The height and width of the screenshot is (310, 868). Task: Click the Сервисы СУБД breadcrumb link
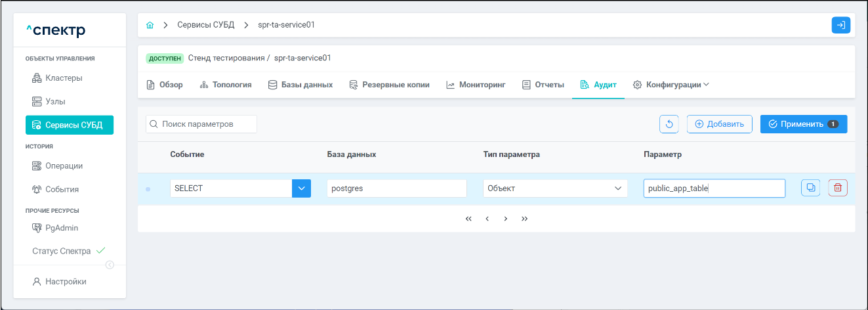coord(205,25)
